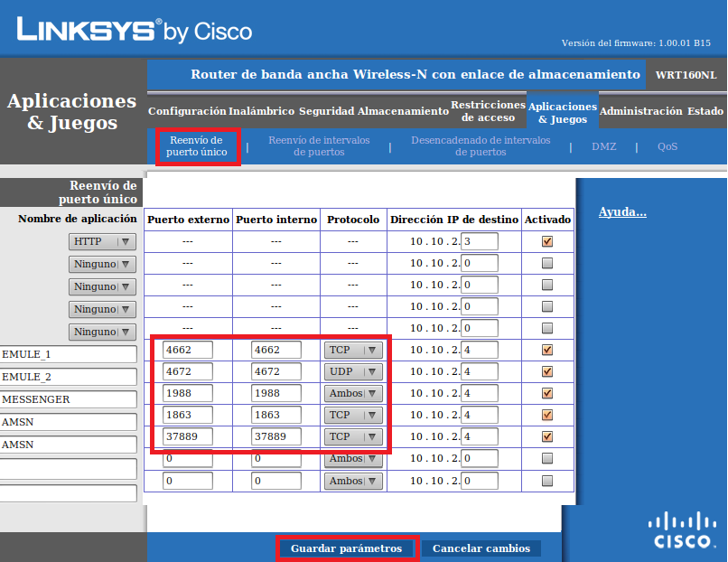Switch to the Inalámbrico tab
Image resolution: width=728 pixels, height=562 pixels.
click(261, 111)
